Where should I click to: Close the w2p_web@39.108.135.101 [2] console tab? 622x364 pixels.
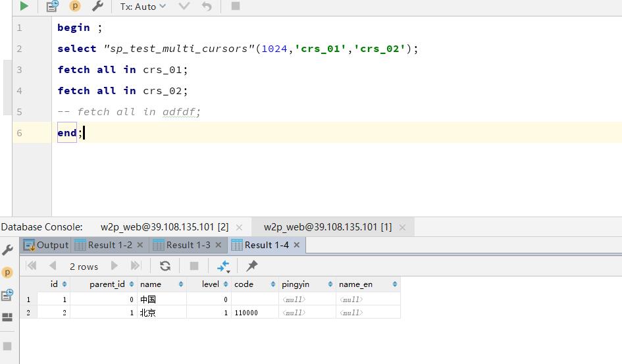[239, 227]
